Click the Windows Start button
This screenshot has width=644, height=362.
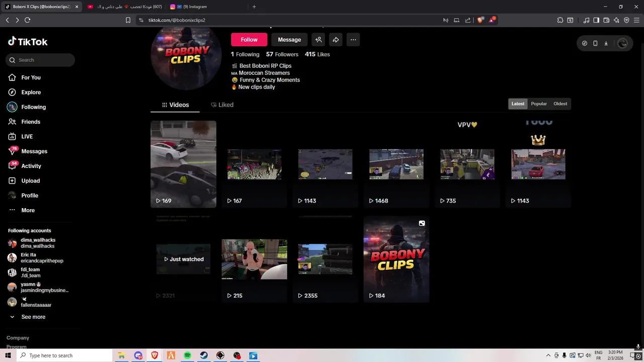(x=8, y=355)
